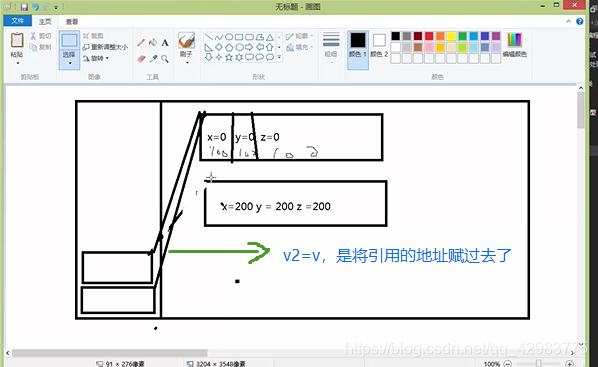Viewport: 598px width, 367px height.
Task: Open the Rotate (旋转) dropdown
Action: click(96, 58)
